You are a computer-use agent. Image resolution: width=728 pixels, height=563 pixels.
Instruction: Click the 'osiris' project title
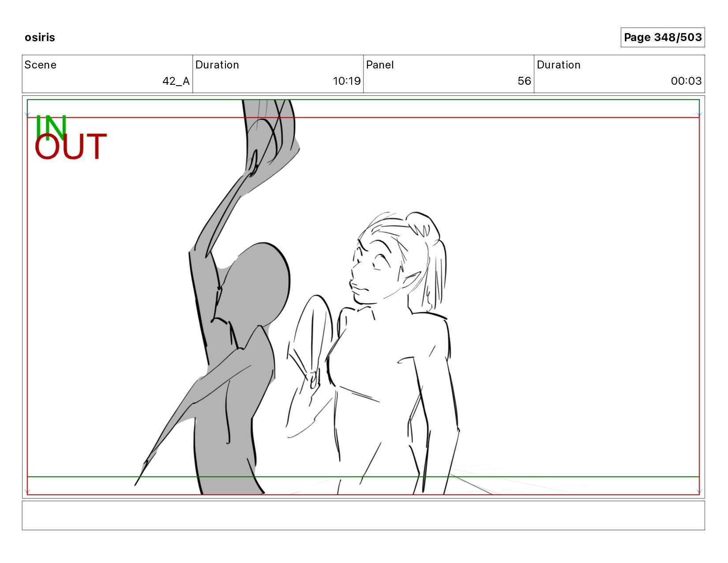click(40, 37)
